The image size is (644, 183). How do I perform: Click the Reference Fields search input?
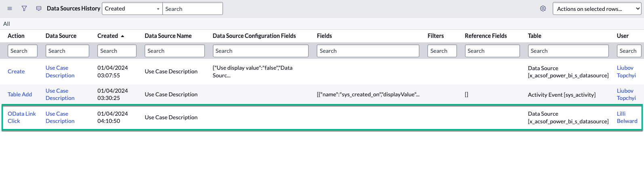(492, 51)
